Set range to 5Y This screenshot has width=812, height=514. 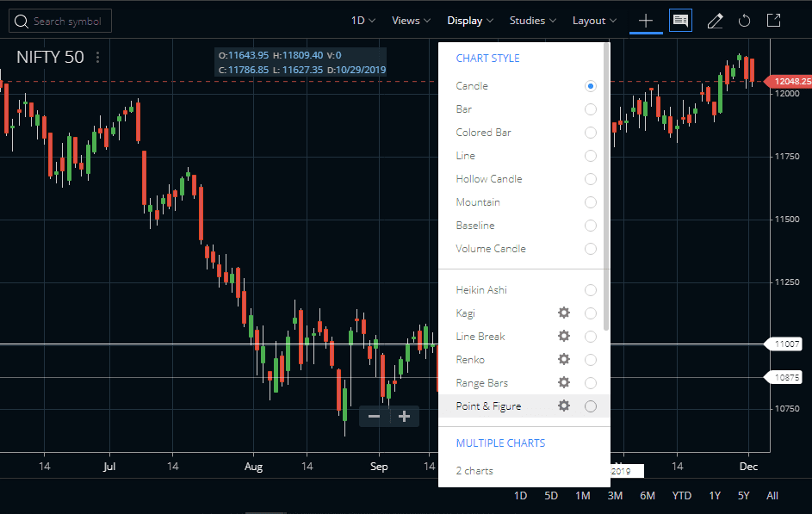click(x=744, y=496)
